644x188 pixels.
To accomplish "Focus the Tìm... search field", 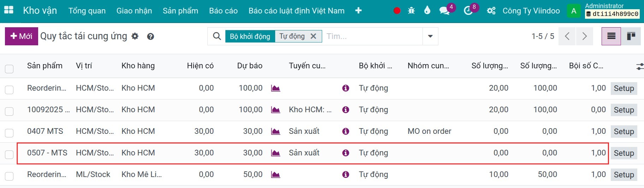I will [373, 36].
